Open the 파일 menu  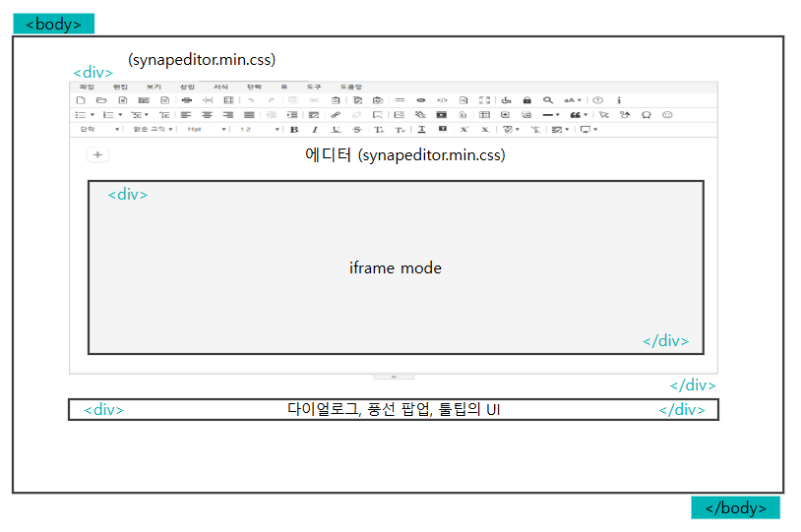[87, 88]
